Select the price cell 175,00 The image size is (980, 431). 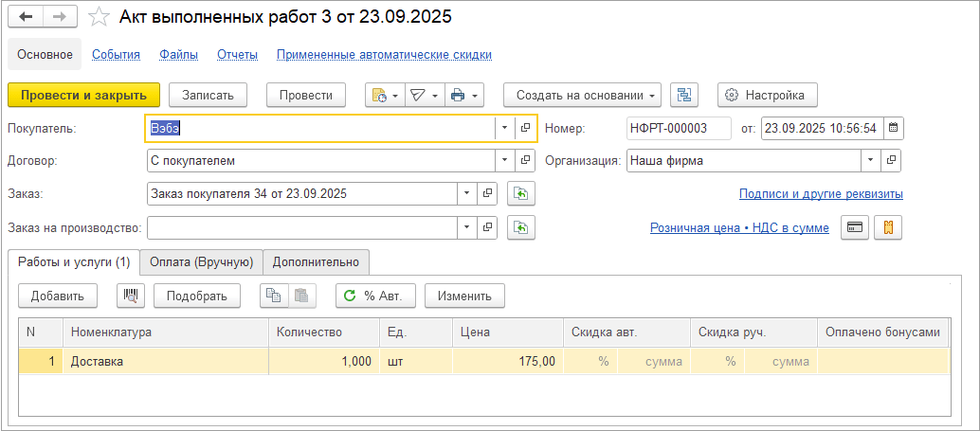[507, 362]
